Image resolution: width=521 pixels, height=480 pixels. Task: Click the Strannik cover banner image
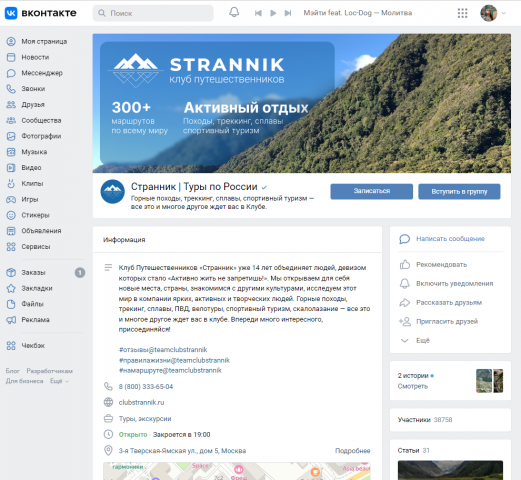coord(302,103)
